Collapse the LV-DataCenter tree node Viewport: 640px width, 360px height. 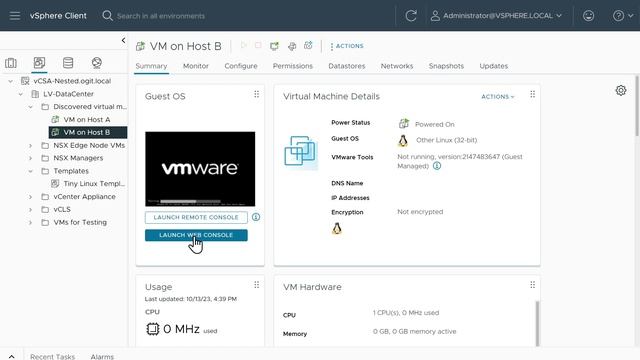pyautogui.click(x=20, y=94)
